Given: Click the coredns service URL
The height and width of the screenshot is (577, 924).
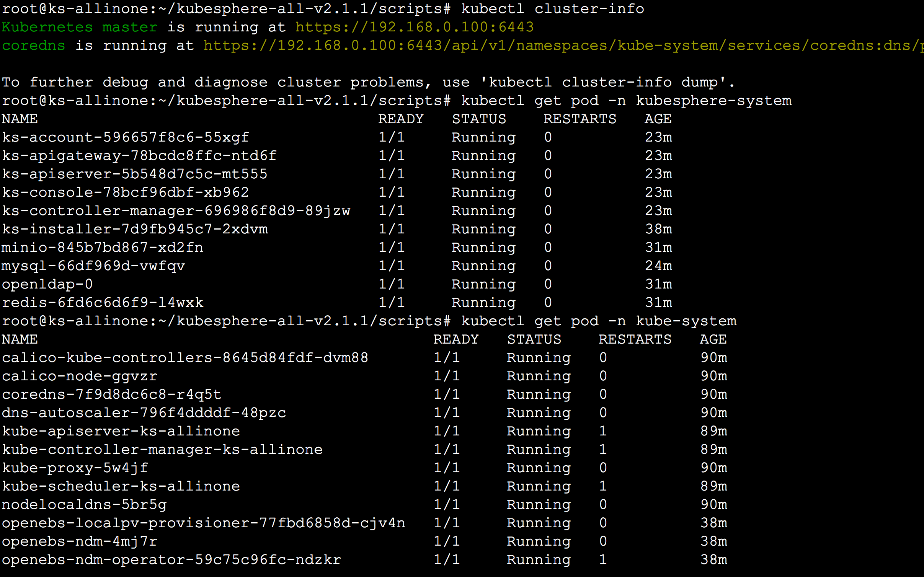Looking at the screenshot, I should [x=563, y=46].
